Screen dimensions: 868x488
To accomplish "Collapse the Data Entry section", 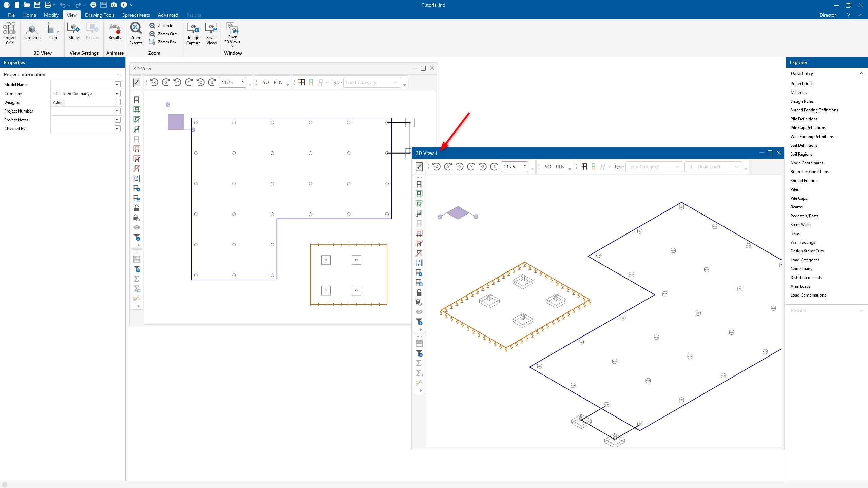I will click(861, 73).
